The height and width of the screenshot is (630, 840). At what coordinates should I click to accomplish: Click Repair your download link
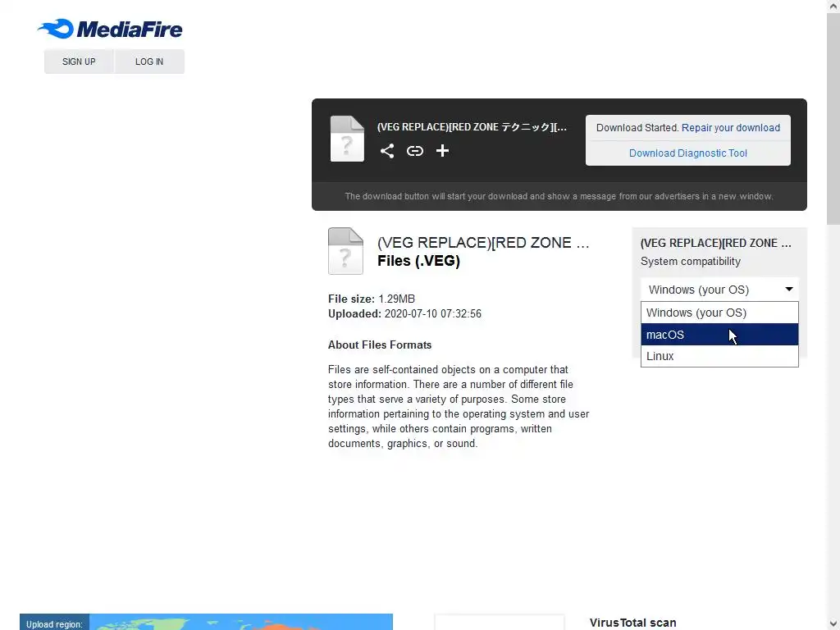pos(731,127)
